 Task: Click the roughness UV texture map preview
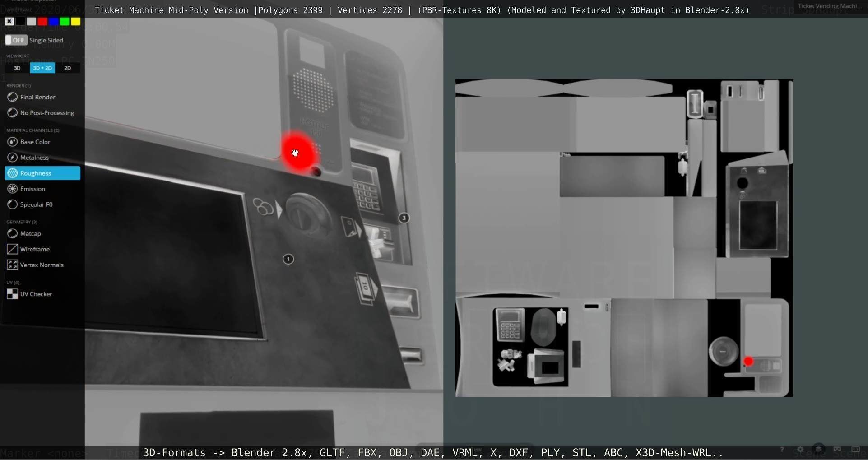pos(624,238)
